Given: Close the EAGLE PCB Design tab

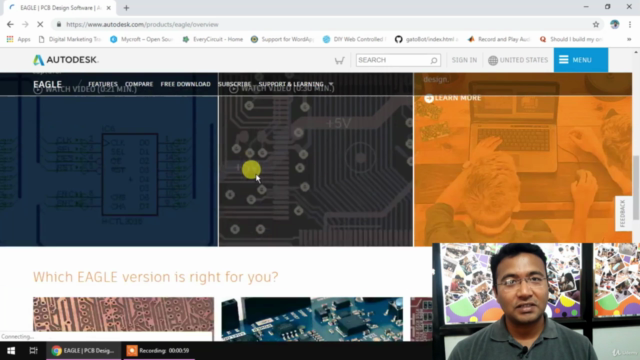Looking at the screenshot, I should [x=109, y=8].
